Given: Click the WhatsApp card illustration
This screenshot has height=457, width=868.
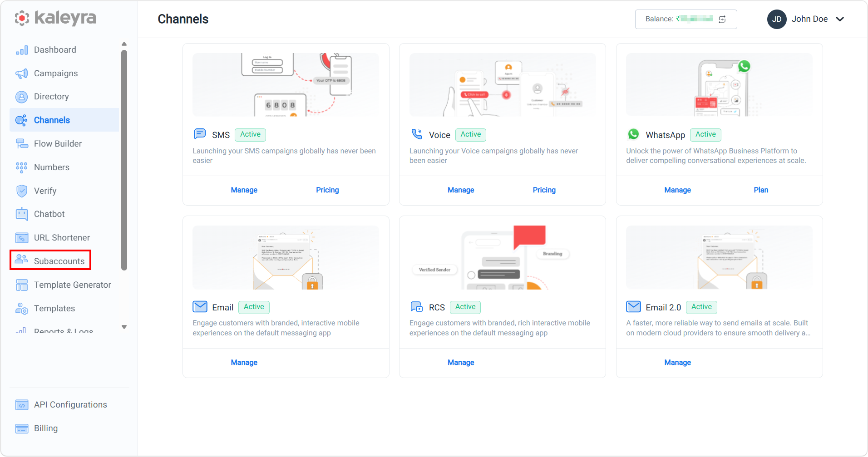Looking at the screenshot, I should point(720,85).
